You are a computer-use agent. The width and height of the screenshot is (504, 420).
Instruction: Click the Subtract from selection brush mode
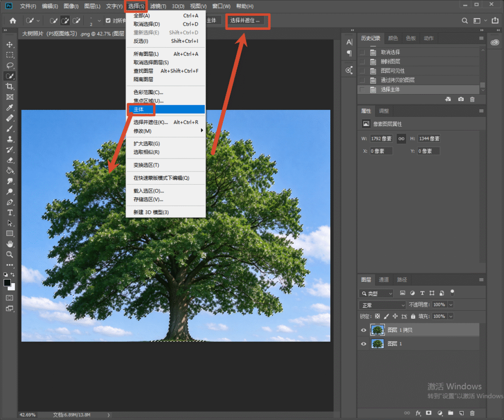pos(76,21)
